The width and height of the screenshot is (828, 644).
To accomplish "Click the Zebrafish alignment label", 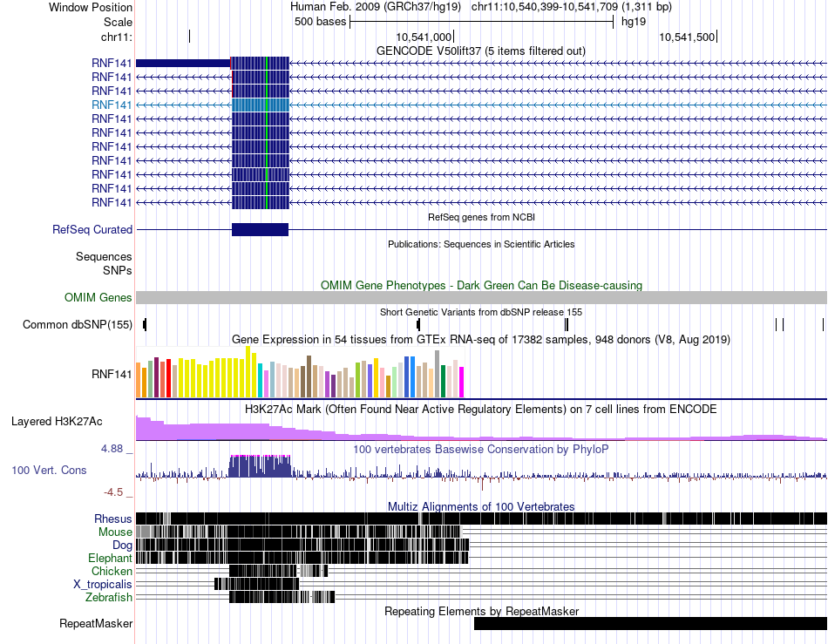I will coord(109,598).
